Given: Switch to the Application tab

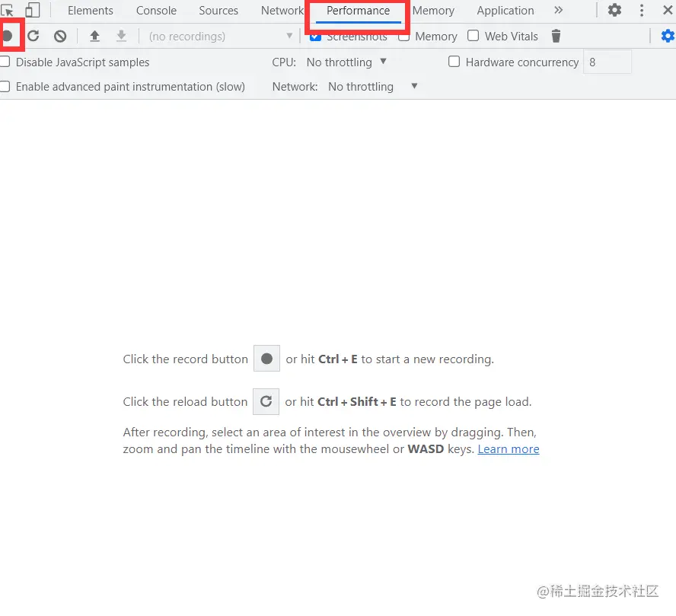Looking at the screenshot, I should coord(505,11).
